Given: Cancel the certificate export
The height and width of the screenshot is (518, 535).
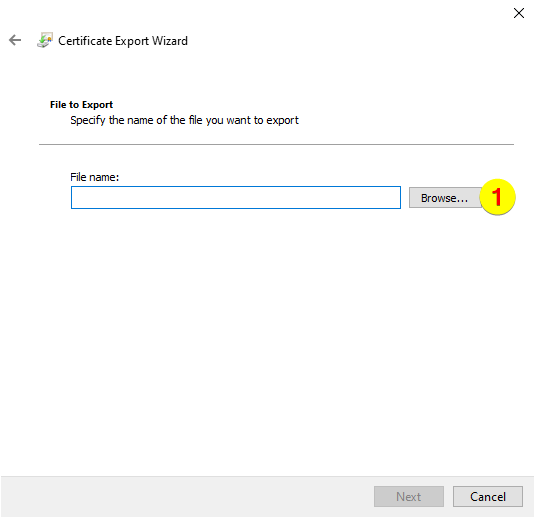Looking at the screenshot, I should pyautogui.click(x=488, y=497).
